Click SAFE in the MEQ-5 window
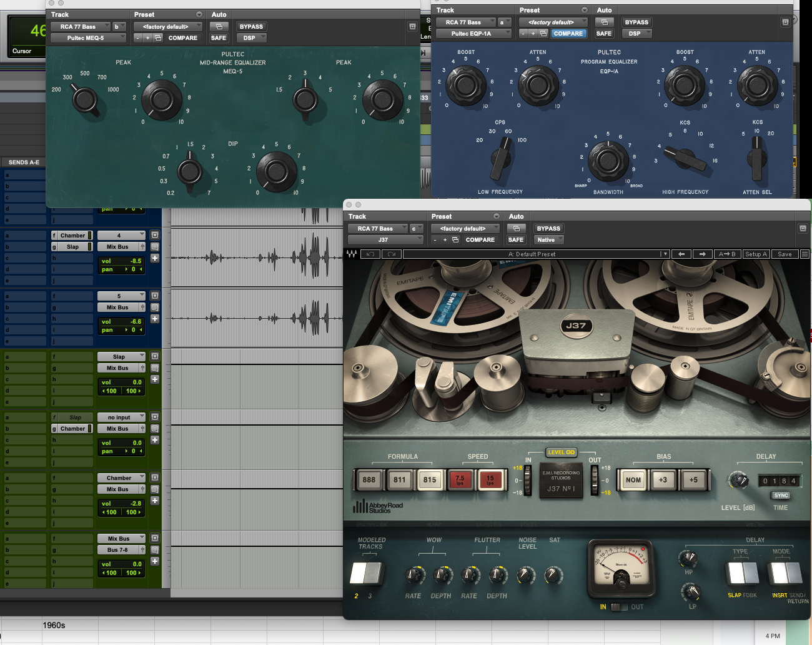This screenshot has height=645, width=812. point(219,38)
